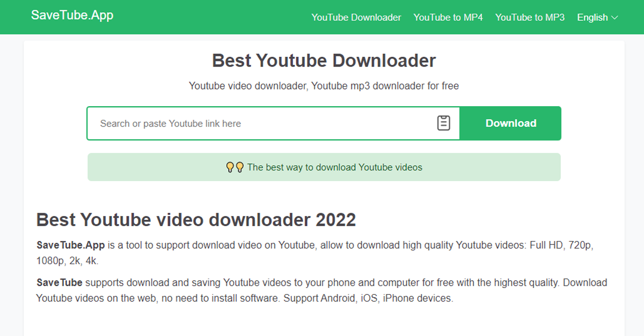This screenshot has height=336, width=644.
Task: Click the tip text about best way to download
Action: 334,167
